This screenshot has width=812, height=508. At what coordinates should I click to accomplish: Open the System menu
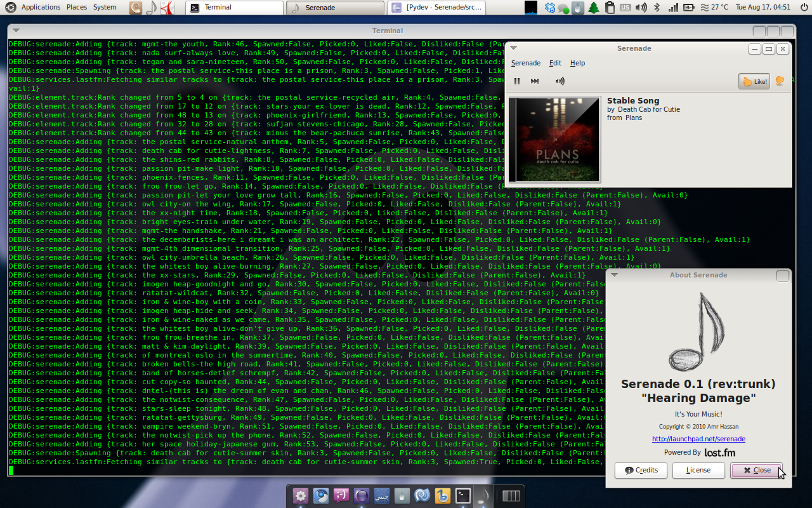tap(105, 7)
